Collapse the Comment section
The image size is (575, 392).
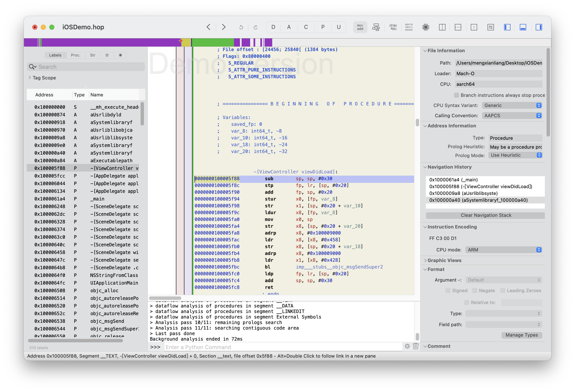click(425, 346)
